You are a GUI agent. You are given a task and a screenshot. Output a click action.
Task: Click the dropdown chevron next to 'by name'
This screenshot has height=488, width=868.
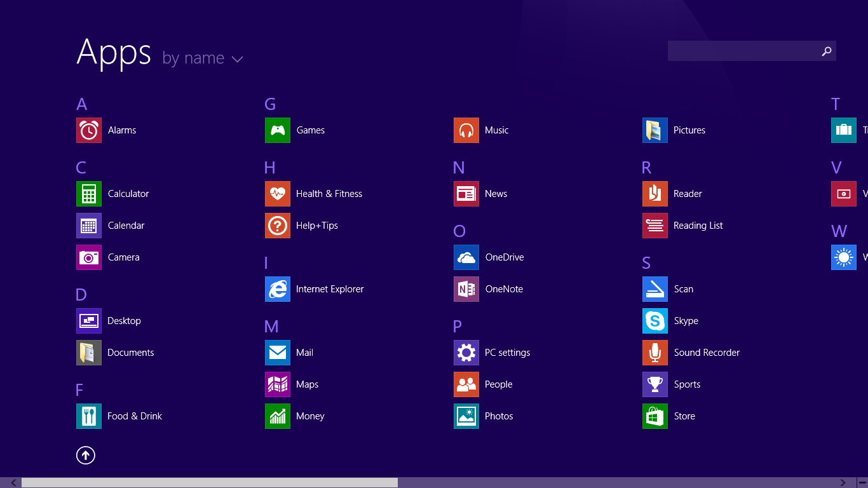(238, 60)
